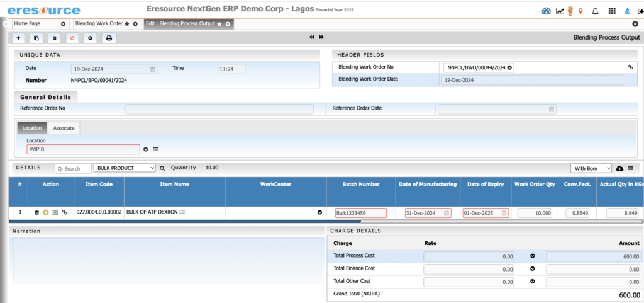Open the BULK PRODUCT dropdown
The image size is (644, 303).
coord(124,168)
